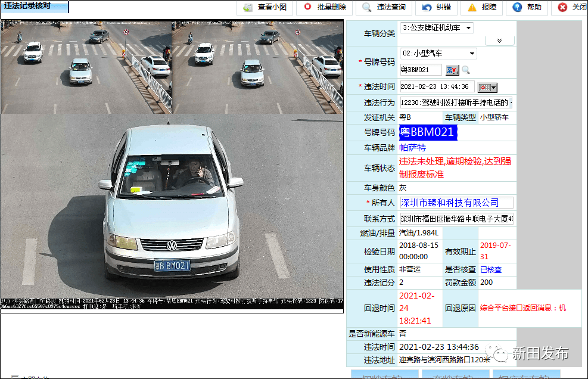The width and height of the screenshot is (588, 379).
Task: Click the 批量删除 toolbar button
Action: [x=325, y=8]
